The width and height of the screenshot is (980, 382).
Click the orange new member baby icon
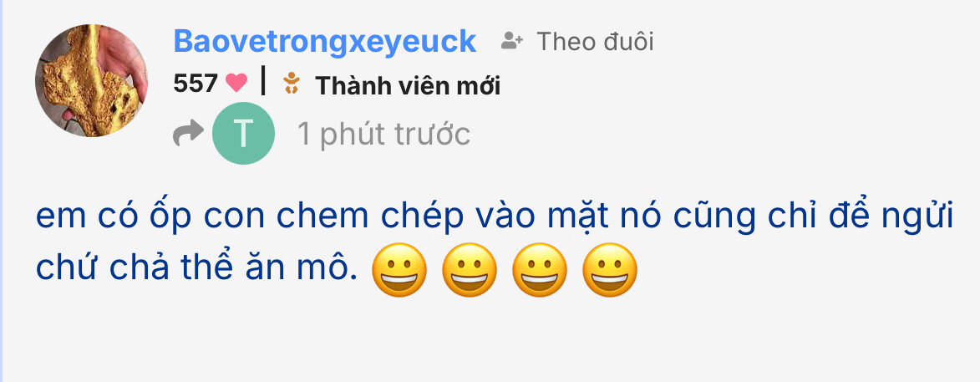[291, 83]
